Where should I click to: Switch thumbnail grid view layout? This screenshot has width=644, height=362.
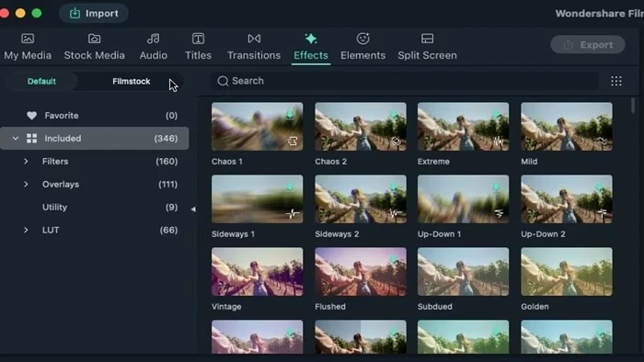[x=616, y=81]
